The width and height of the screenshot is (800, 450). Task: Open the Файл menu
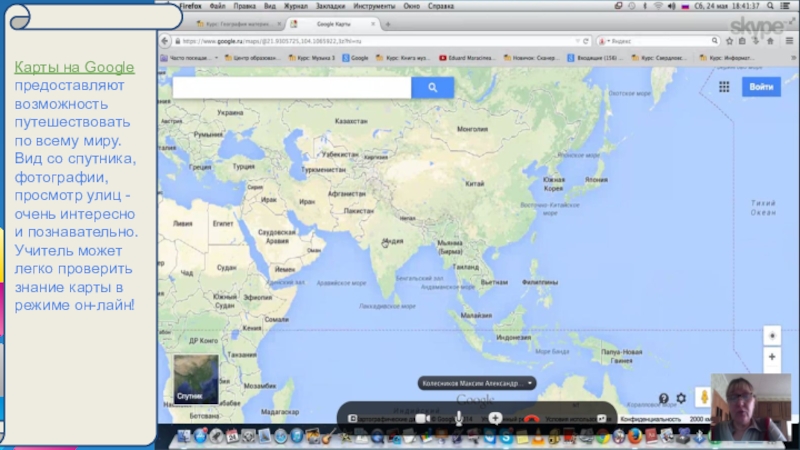[217, 6]
